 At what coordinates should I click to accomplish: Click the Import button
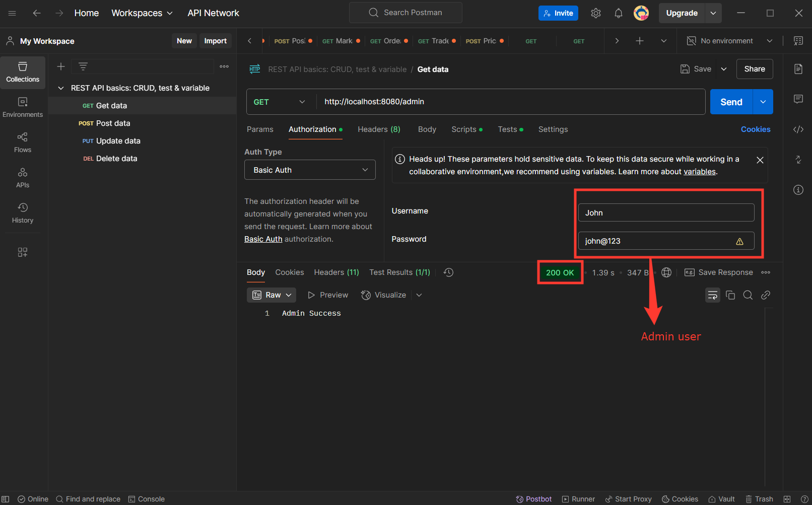(216, 41)
